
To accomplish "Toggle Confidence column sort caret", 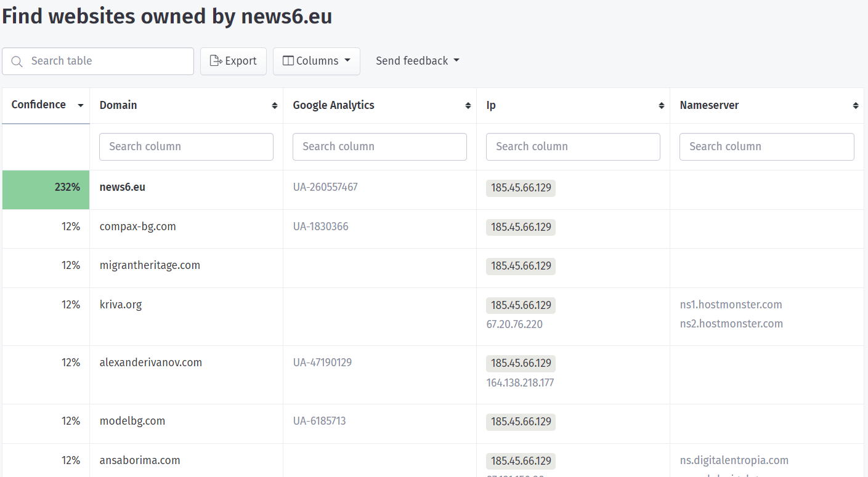I will tap(80, 106).
